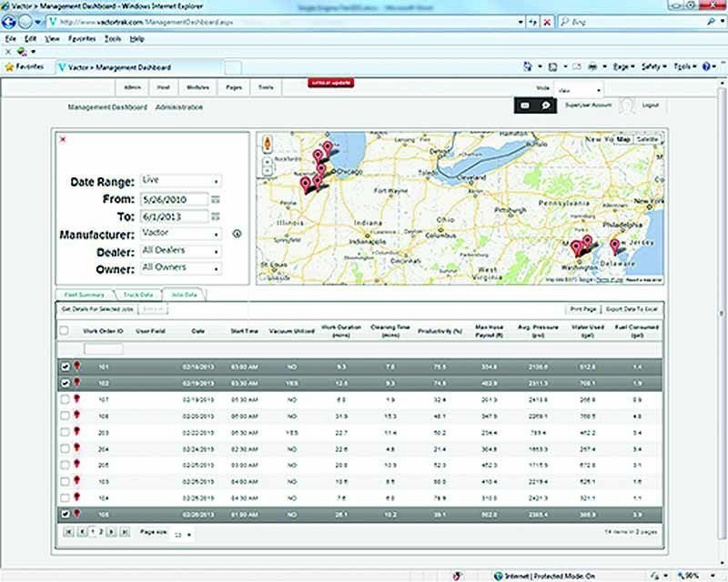728x582 pixels.
Task: Click the From date calendar icon
Action: click(216, 199)
